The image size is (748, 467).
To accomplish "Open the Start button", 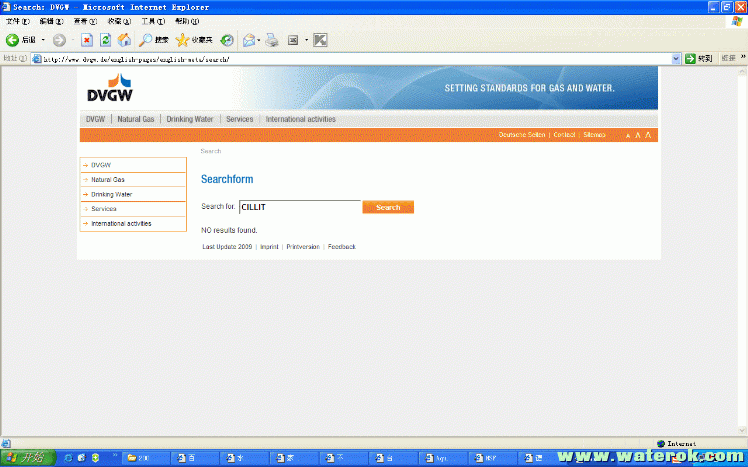I will pos(28,458).
